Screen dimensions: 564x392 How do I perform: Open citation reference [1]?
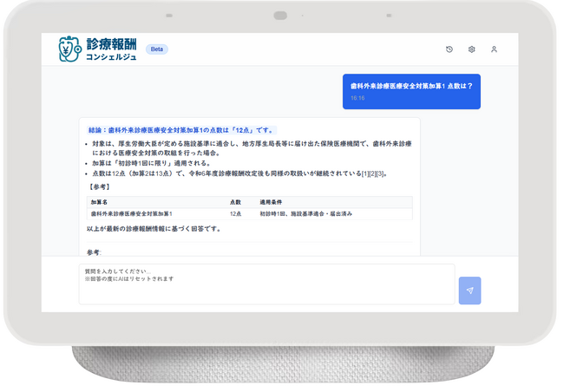tap(364, 173)
